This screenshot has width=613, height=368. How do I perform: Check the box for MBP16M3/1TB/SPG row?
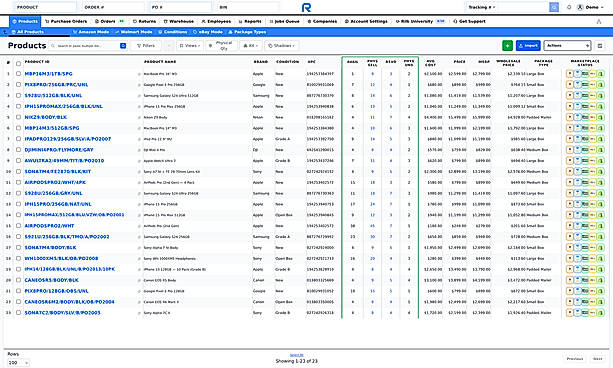click(x=18, y=74)
